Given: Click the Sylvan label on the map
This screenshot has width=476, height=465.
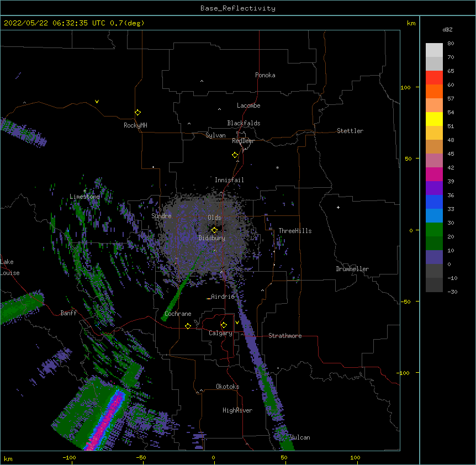Looking at the screenshot, I should pos(215,135).
